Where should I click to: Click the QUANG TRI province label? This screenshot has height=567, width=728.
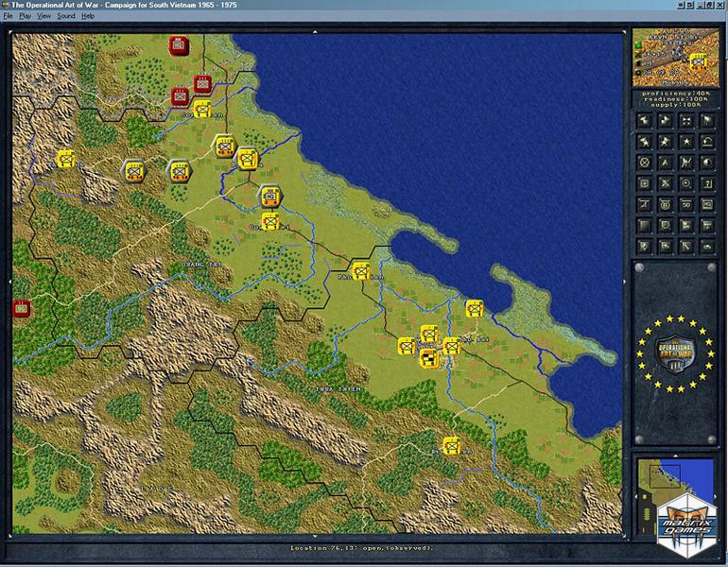(201, 265)
